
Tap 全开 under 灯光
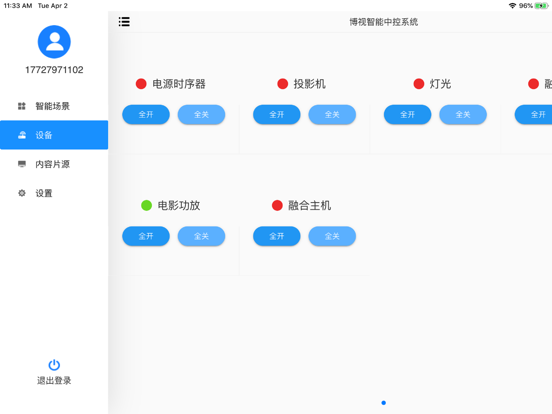point(408,114)
